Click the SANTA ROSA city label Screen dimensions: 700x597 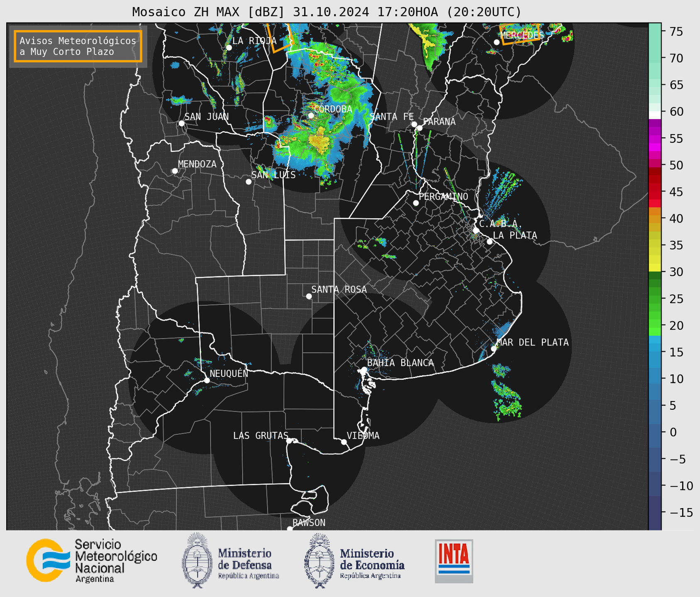[339, 289]
